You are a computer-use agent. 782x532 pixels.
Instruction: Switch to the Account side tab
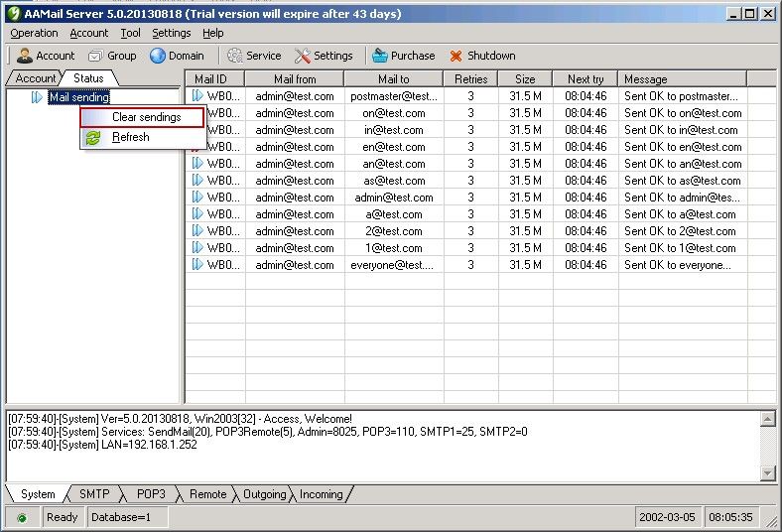point(35,78)
